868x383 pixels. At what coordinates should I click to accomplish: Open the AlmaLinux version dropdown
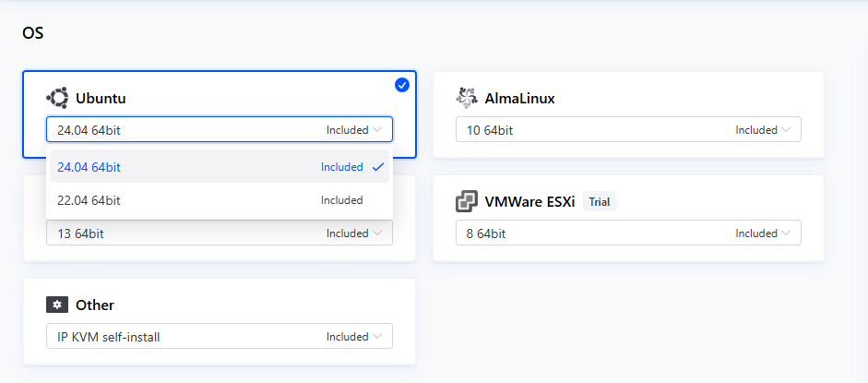(x=628, y=130)
